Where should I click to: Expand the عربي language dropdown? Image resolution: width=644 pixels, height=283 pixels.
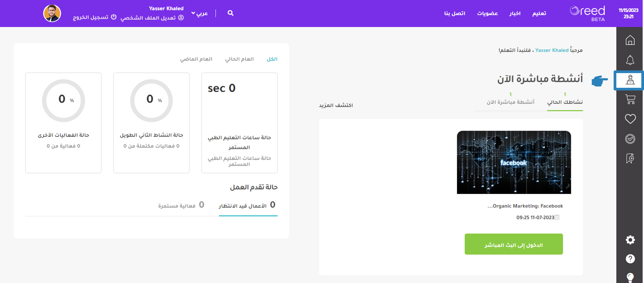tap(200, 13)
